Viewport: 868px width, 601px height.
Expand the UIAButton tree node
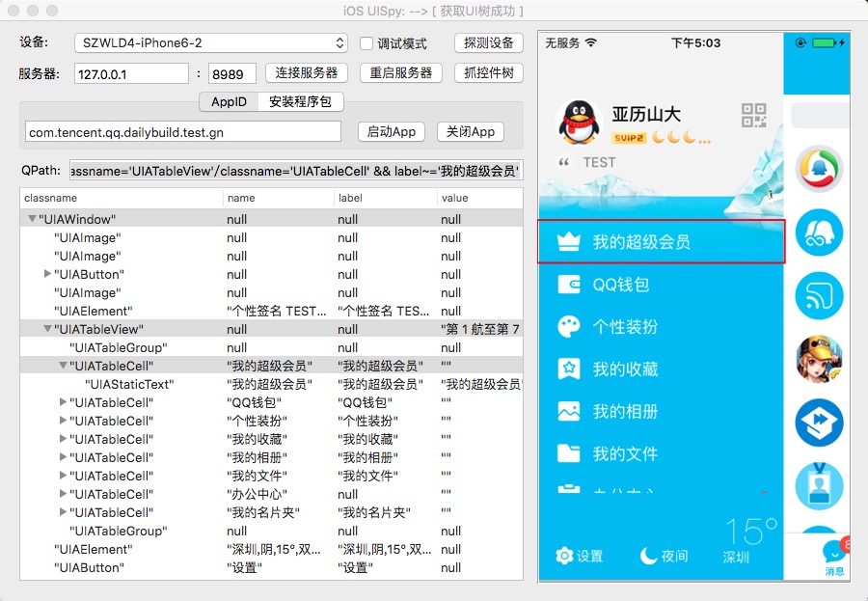(47, 274)
